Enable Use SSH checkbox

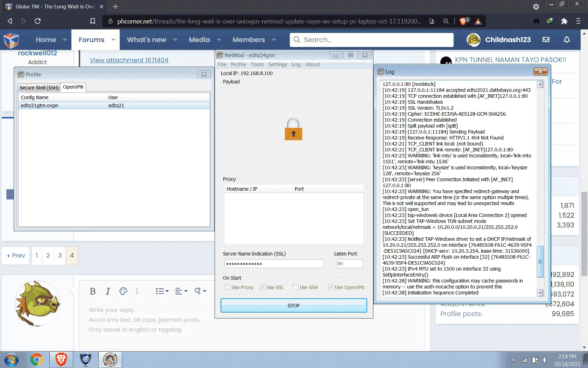[296, 287]
